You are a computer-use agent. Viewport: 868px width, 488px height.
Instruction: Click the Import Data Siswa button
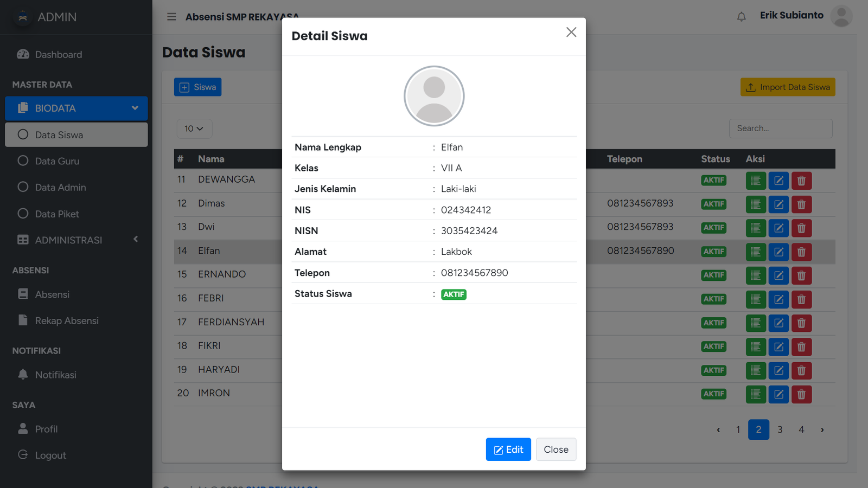pos(787,87)
